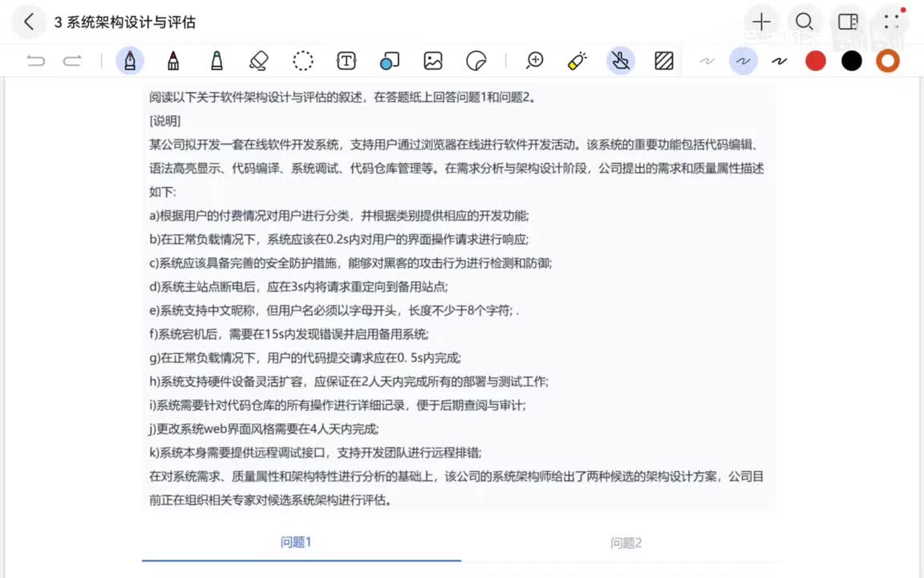
Task: Pick the red pen color
Action: [816, 61]
